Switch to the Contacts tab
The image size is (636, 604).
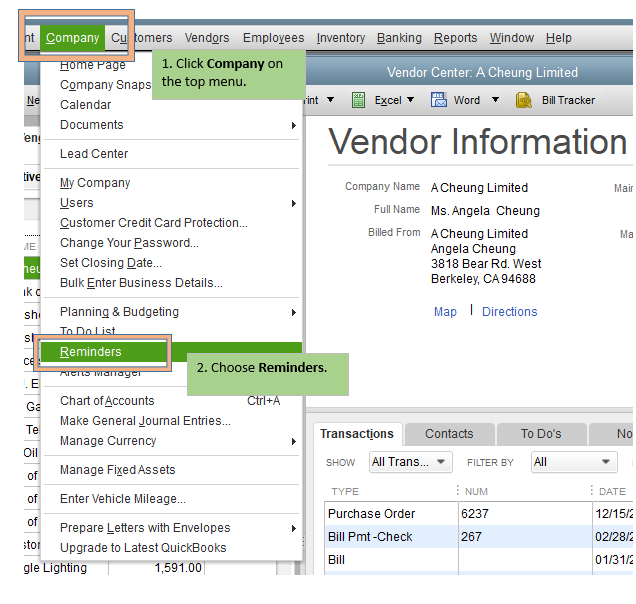[x=449, y=434]
